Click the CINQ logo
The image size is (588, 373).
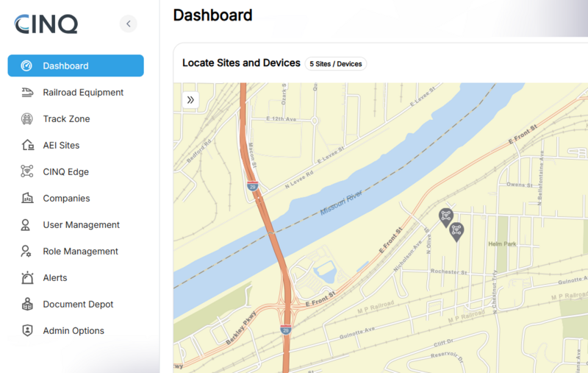pos(46,24)
